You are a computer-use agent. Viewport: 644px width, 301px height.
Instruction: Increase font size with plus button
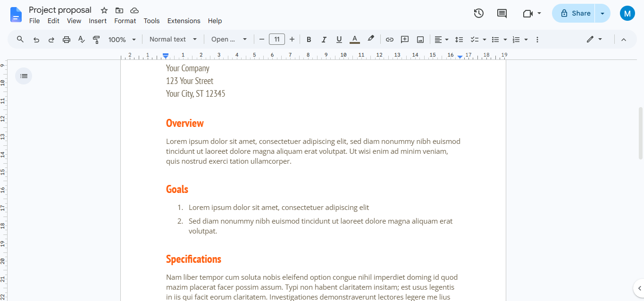pyautogui.click(x=292, y=40)
